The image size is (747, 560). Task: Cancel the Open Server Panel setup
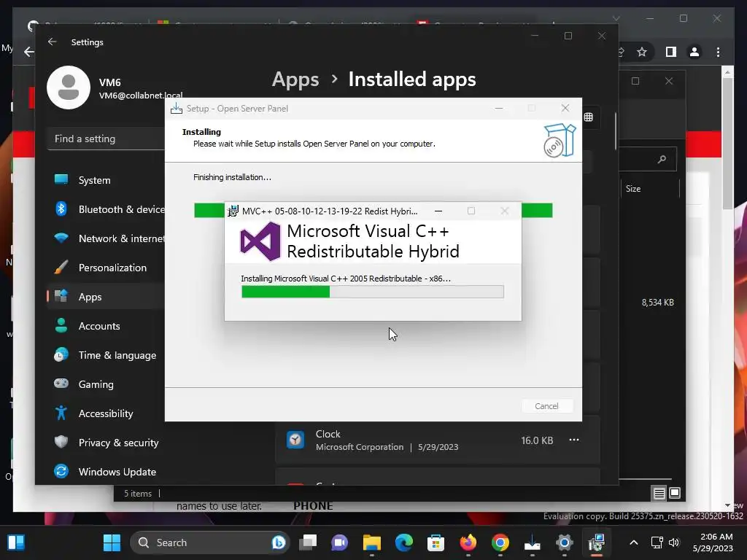click(546, 405)
